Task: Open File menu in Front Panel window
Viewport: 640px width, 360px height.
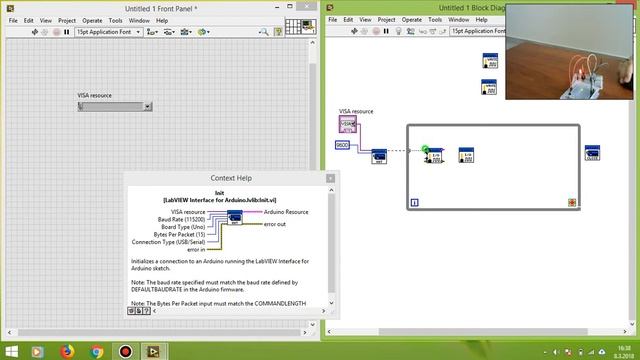Action: 13,20
